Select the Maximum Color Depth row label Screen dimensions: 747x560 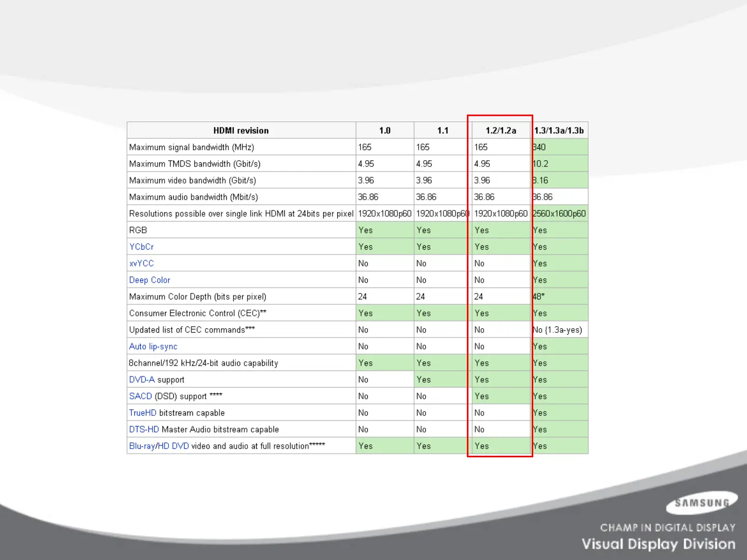198,297
